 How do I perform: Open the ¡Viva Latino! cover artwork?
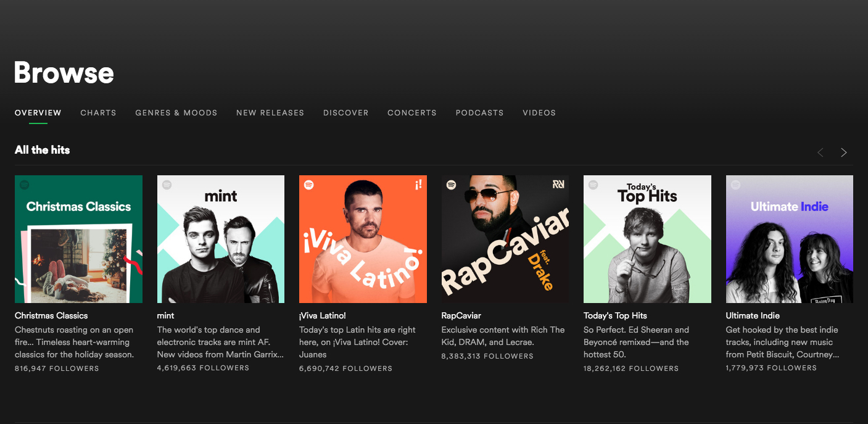click(363, 239)
